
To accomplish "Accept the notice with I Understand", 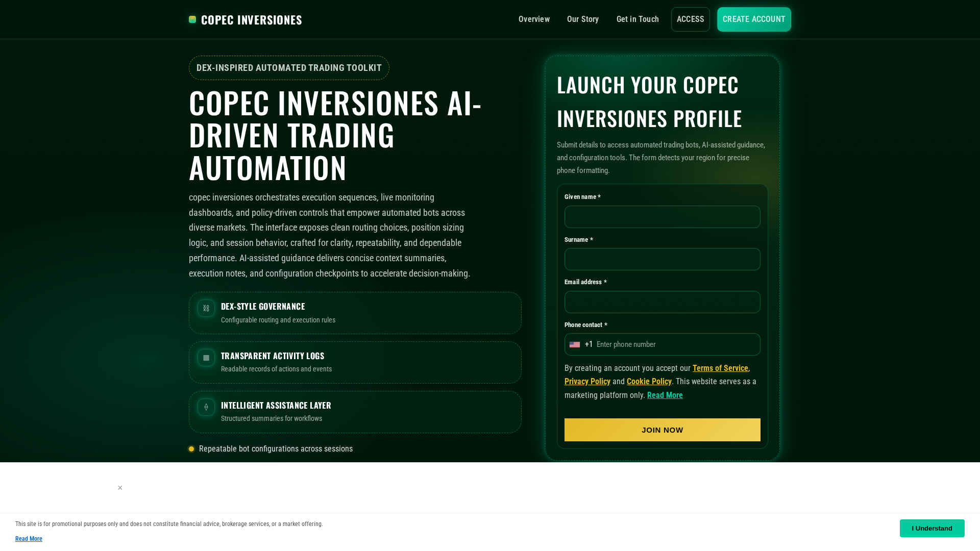I will 932,528.
